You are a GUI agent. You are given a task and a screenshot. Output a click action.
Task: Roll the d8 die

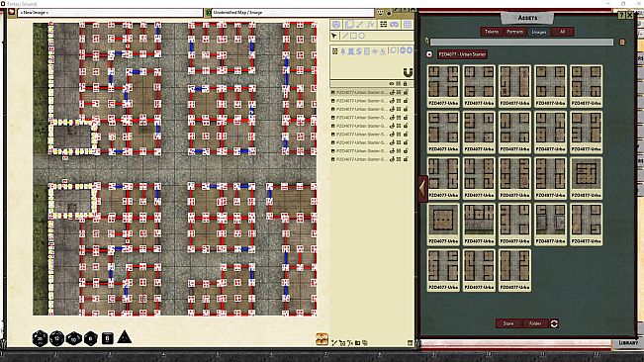point(90,338)
